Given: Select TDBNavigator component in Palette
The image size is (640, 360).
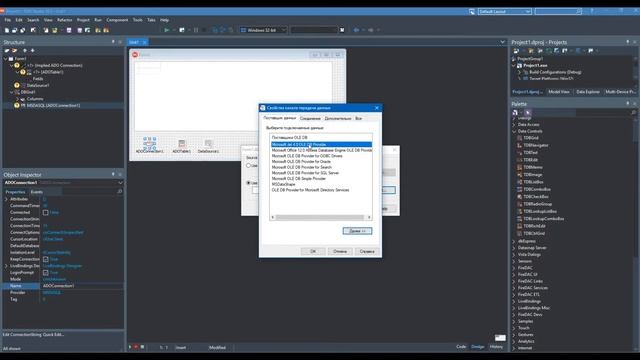Looking at the screenshot, I should (x=536, y=145).
